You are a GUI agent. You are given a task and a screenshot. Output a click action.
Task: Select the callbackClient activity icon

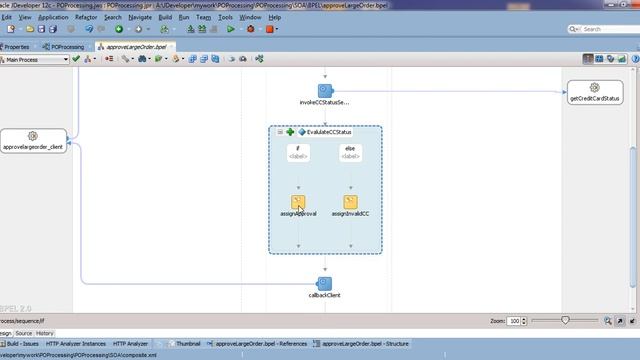324,284
